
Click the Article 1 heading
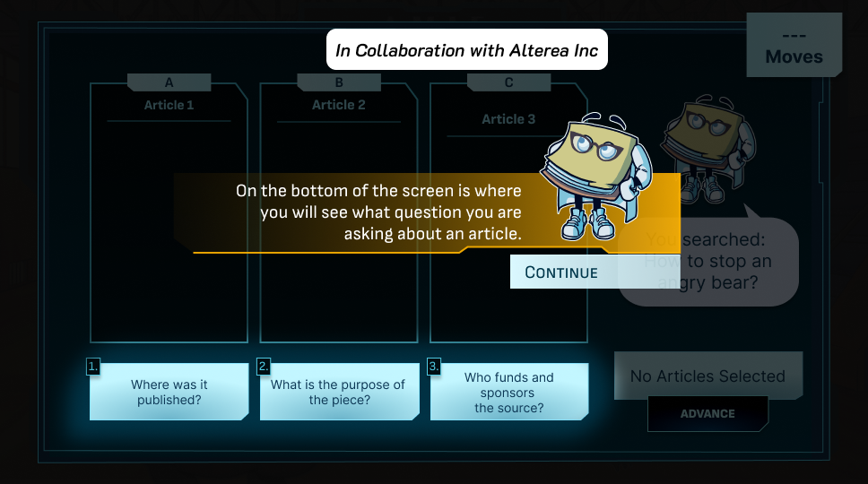(x=169, y=105)
